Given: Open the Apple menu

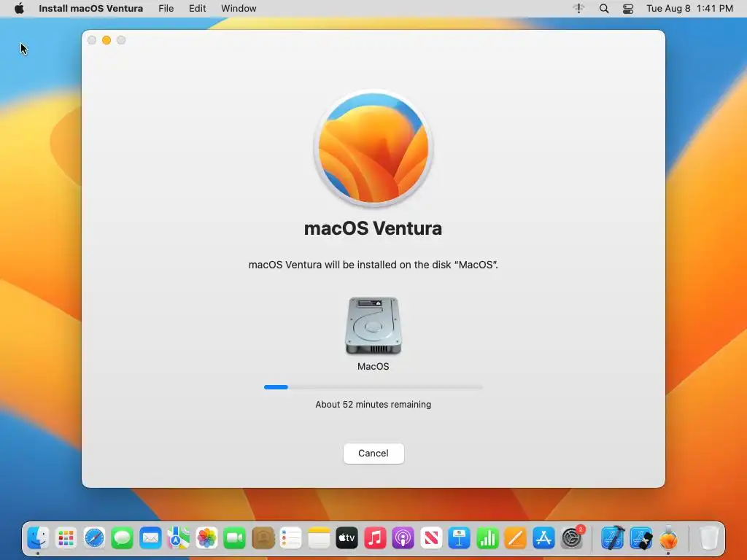Looking at the screenshot, I should (x=19, y=9).
